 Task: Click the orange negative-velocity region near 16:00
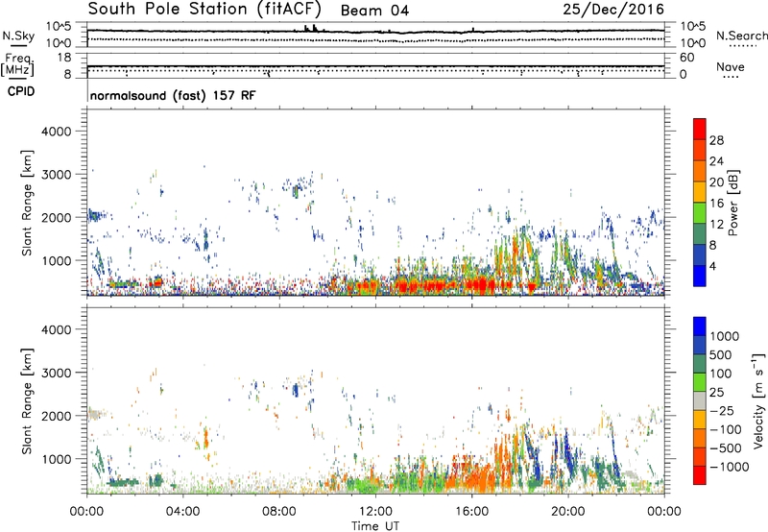(477, 477)
